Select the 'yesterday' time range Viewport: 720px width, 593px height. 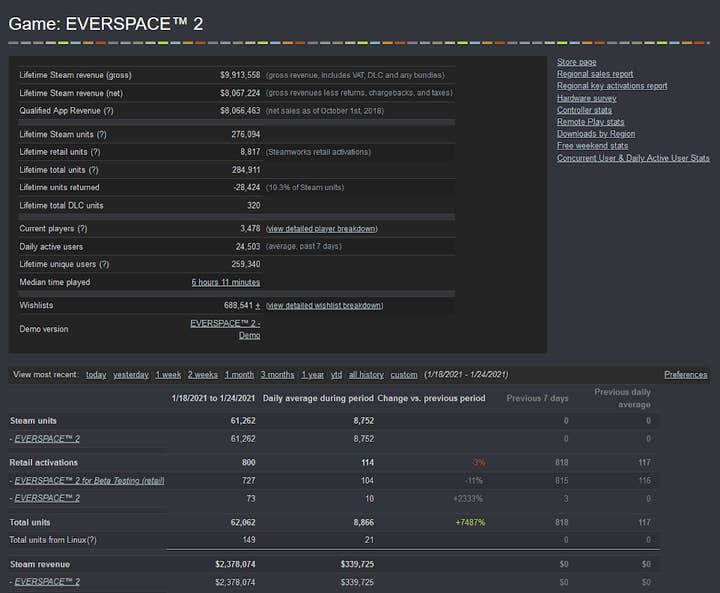coord(131,375)
